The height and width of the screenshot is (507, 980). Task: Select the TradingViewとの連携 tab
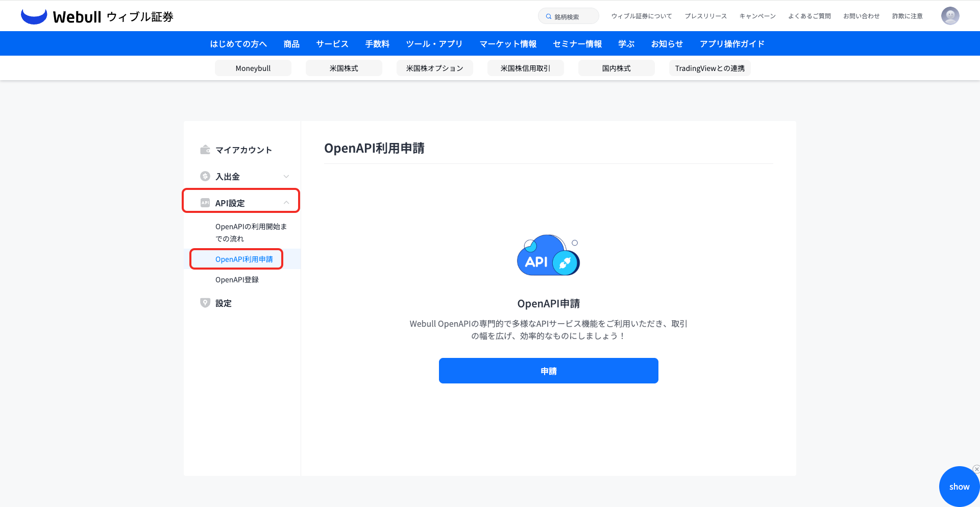tap(709, 68)
